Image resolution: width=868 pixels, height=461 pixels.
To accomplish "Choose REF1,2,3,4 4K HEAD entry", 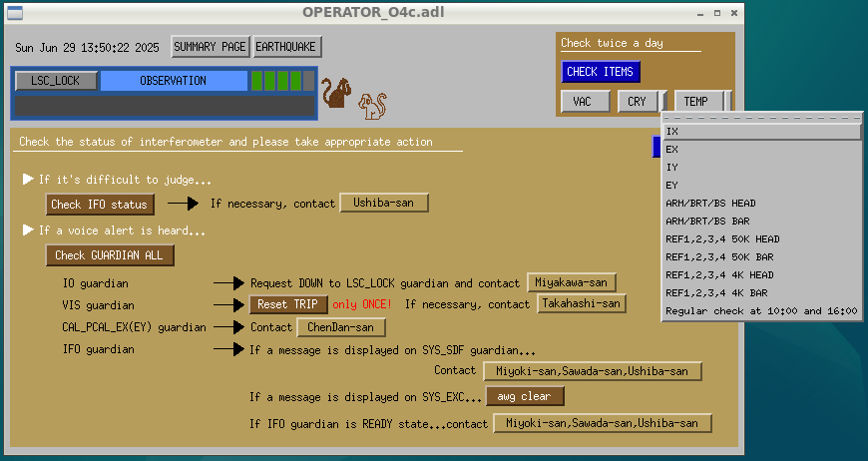I will [x=761, y=275].
